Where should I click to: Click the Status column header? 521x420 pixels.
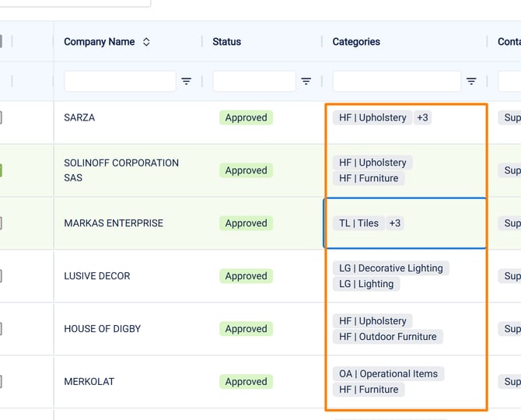click(227, 42)
